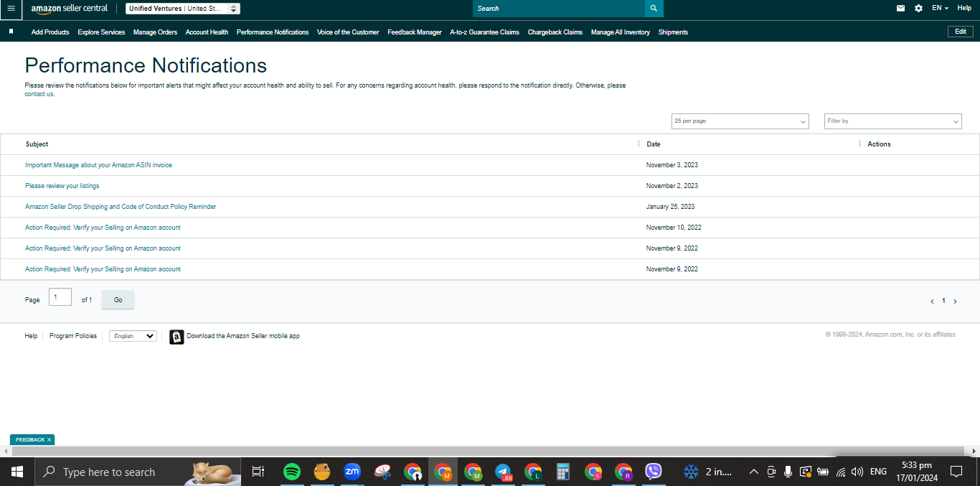This screenshot has width=980, height=486.
Task: Click the Amazon Seller Central logo
Action: point(70,9)
